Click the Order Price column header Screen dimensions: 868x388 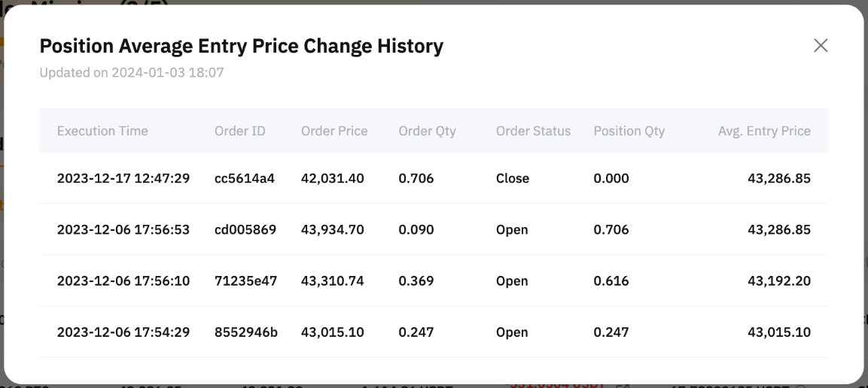pos(334,131)
